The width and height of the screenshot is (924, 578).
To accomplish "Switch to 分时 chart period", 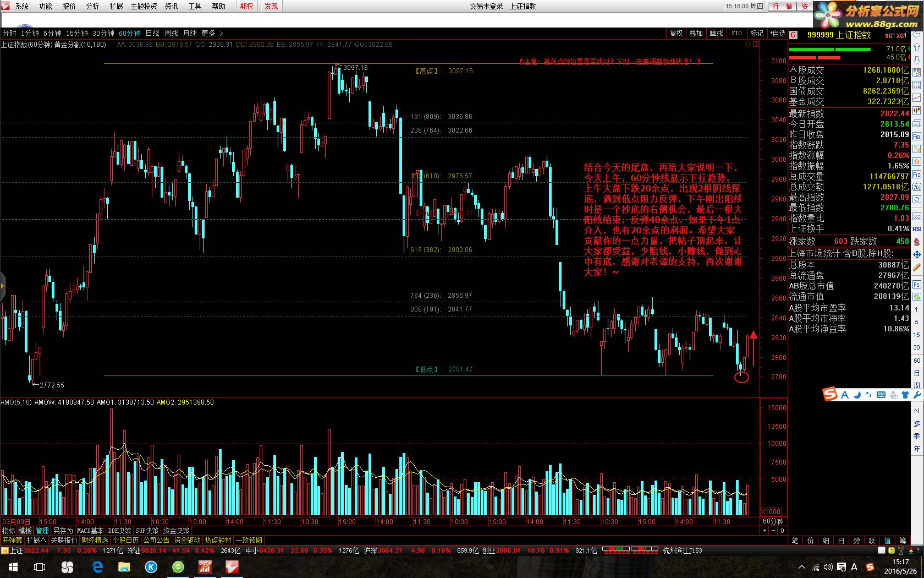I will [x=9, y=34].
